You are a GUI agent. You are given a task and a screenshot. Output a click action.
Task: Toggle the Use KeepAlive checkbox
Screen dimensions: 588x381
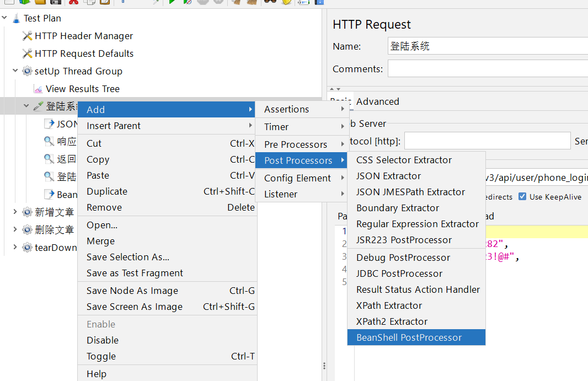[522, 197]
